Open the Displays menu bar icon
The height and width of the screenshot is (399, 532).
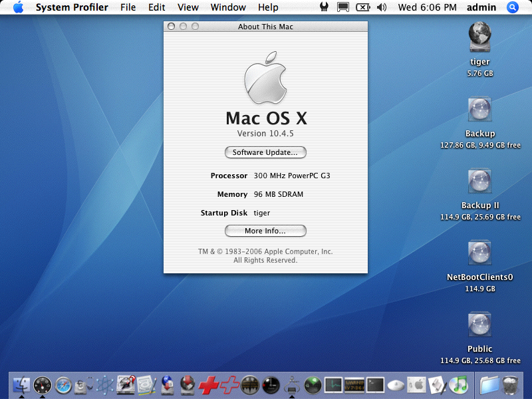pos(343,7)
